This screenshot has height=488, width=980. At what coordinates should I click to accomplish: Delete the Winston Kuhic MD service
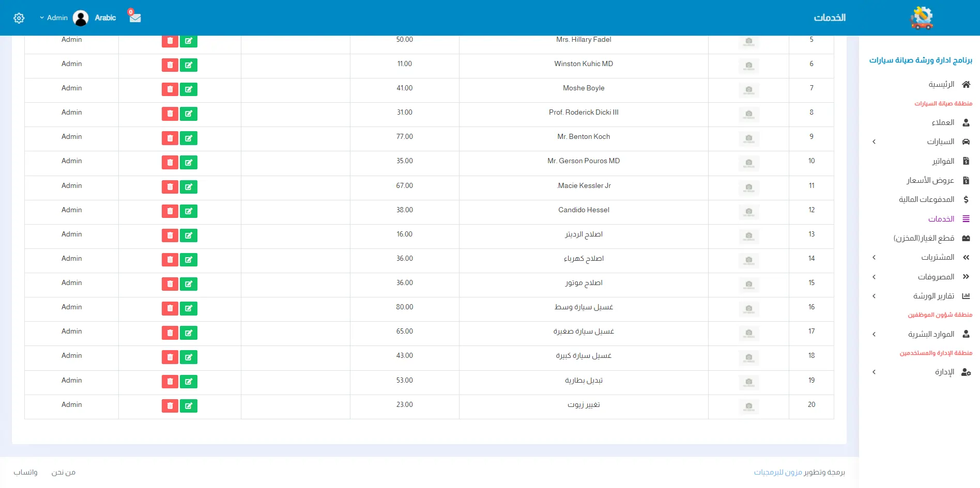click(x=170, y=65)
